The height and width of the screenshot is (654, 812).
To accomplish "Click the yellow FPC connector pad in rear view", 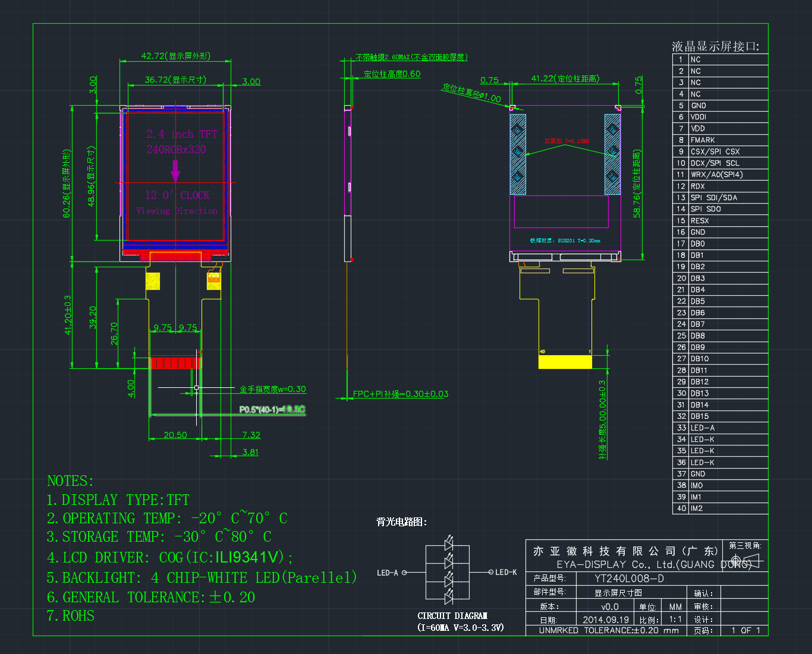I will pos(565,362).
